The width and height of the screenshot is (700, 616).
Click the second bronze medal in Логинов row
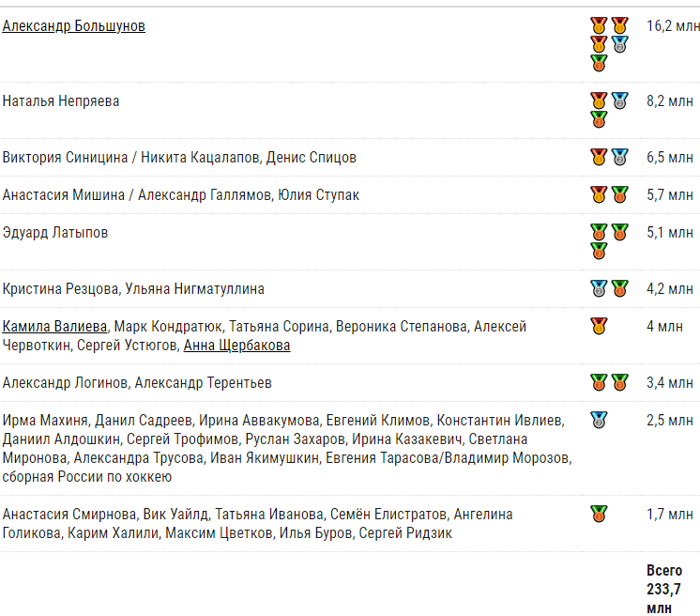619,382
